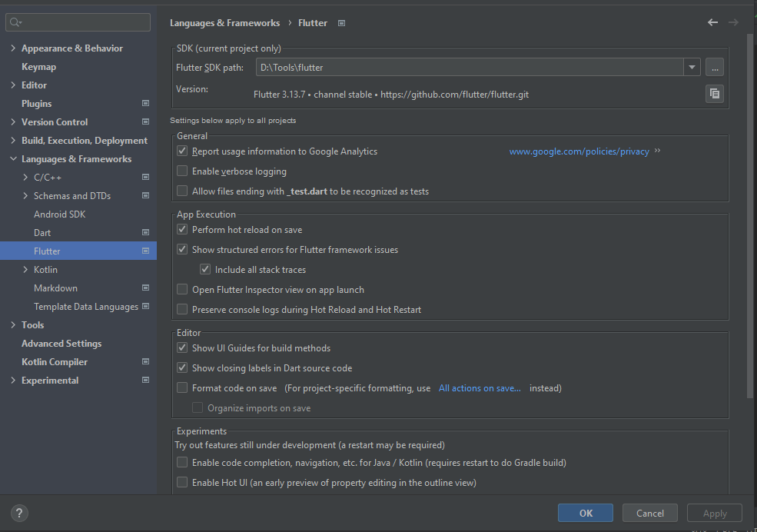Select Dart in the settings sidebar
The image size is (757, 532).
point(43,232)
